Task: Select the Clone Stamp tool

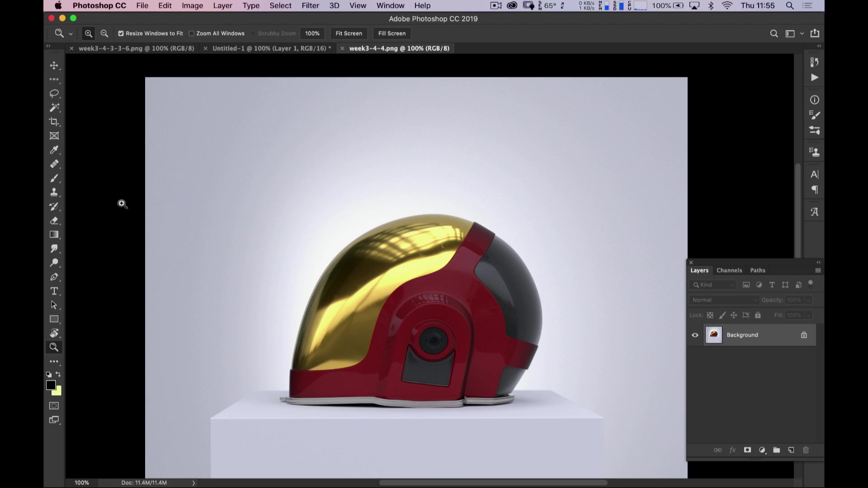Action: point(54,192)
